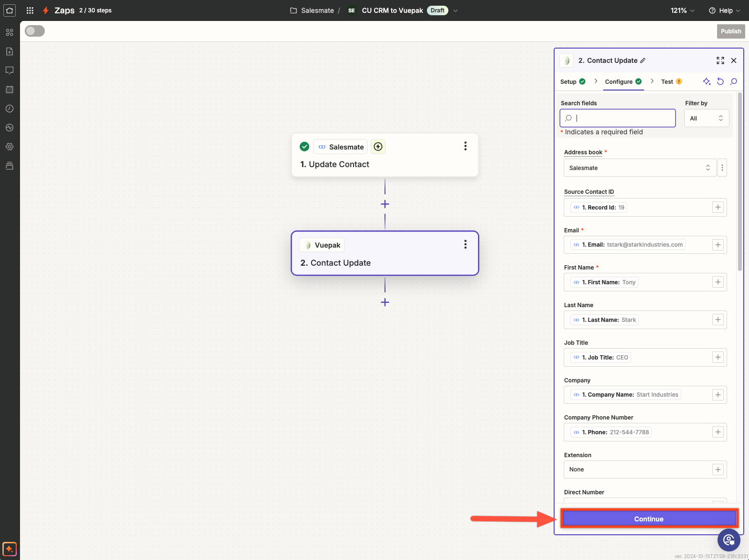The width and height of the screenshot is (749, 560).
Task: Toggle the Zap on/off switch
Action: 35,31
